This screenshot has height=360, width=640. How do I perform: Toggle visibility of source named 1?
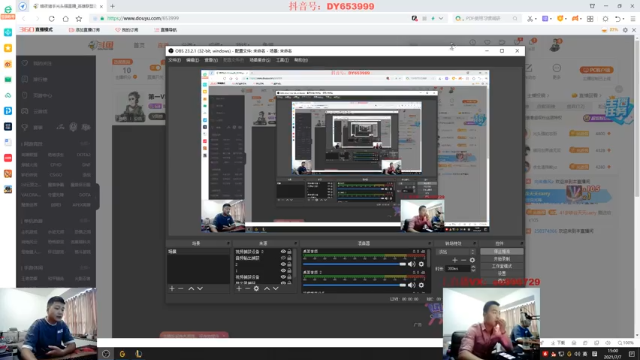pos(283,271)
